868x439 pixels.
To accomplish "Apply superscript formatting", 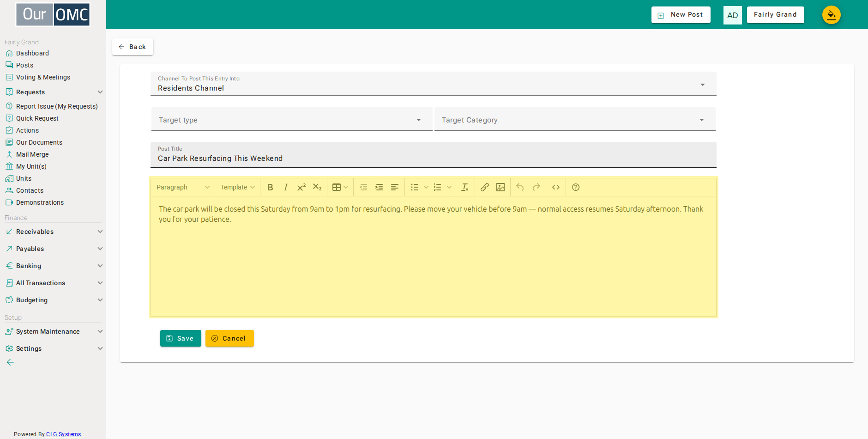I will tap(301, 187).
